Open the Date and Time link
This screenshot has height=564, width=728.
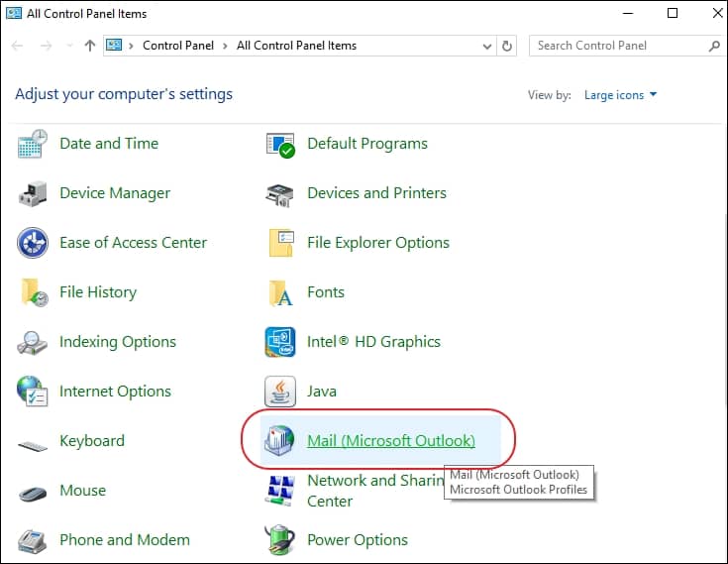(x=109, y=144)
